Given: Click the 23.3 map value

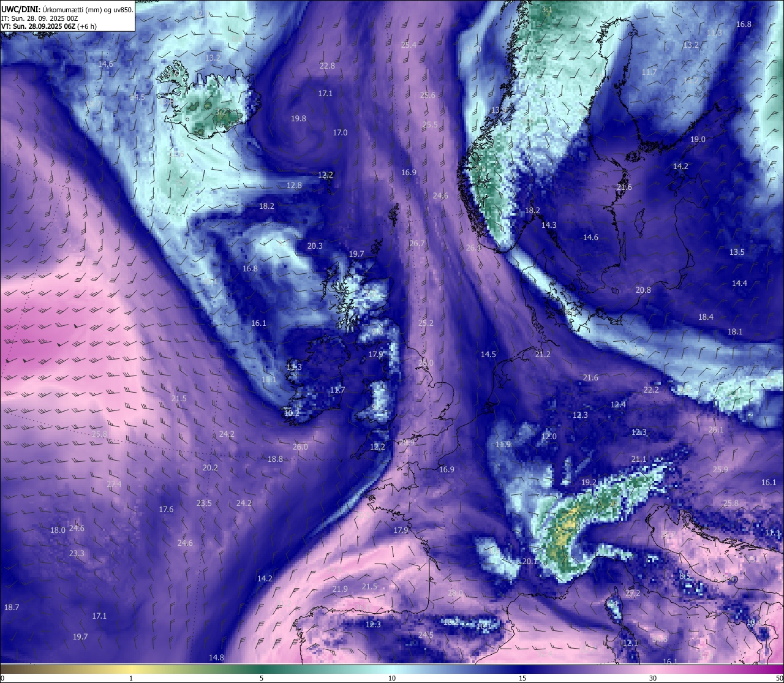Looking at the screenshot, I should click(x=77, y=554).
